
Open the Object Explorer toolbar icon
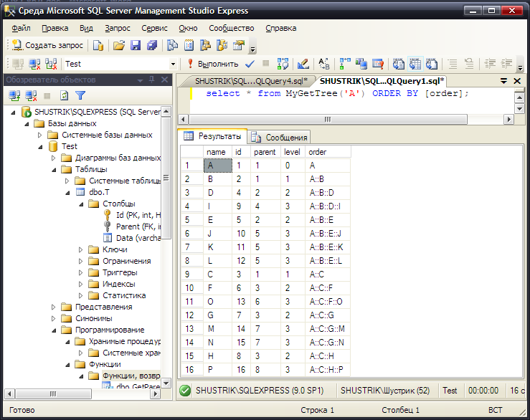pyautogui.click(x=205, y=45)
